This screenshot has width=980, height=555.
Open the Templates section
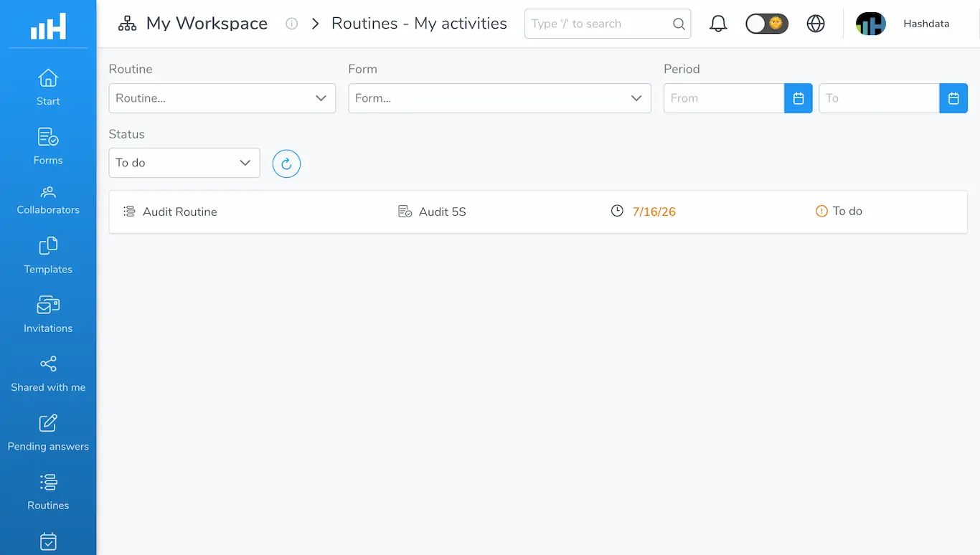48,255
